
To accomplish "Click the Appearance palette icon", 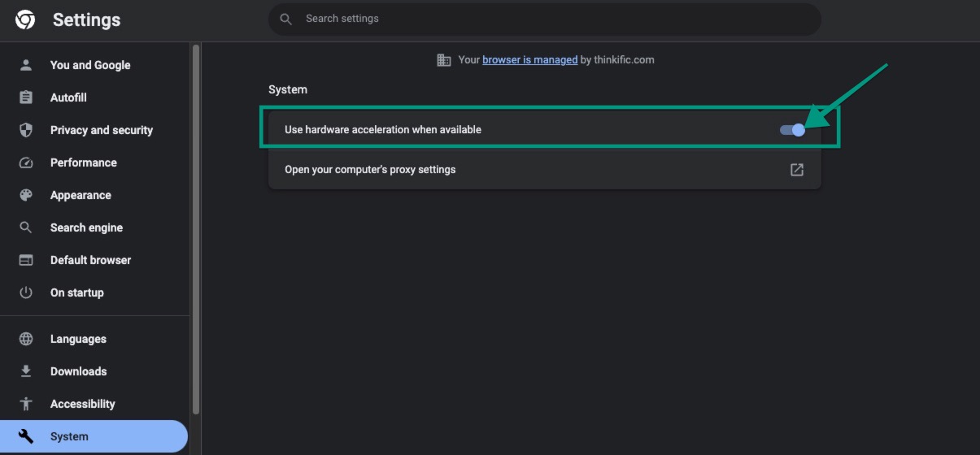I will 26,195.
